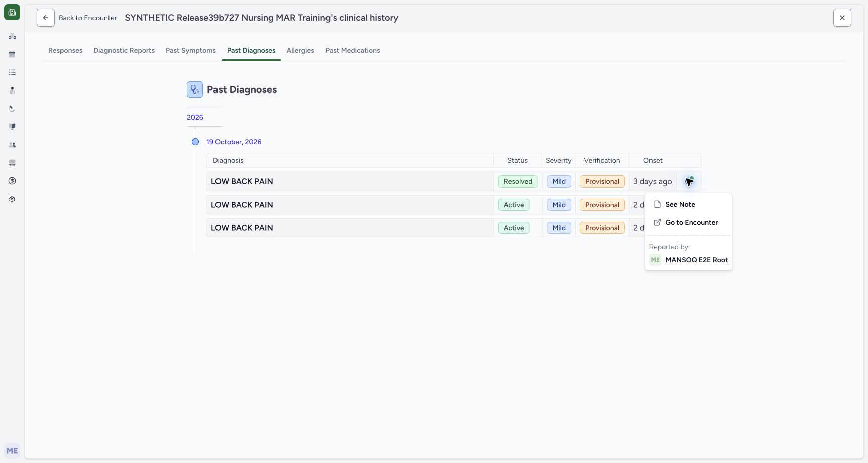Click the Severity column header
Screen dimensions: 868x463
pos(559,160)
